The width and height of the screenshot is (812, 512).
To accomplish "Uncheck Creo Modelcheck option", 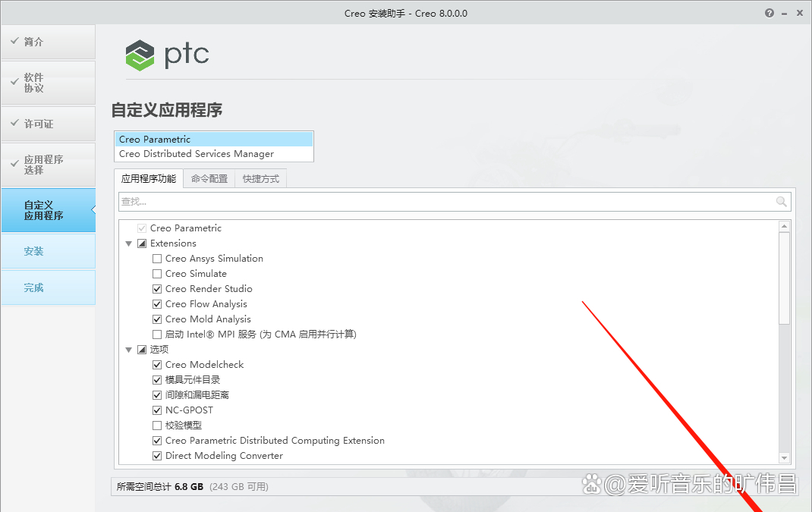I will (157, 365).
